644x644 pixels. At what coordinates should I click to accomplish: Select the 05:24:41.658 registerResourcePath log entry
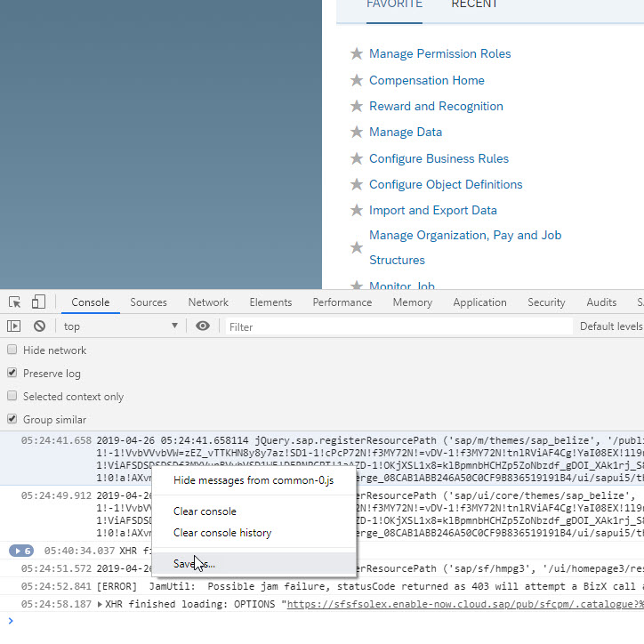[x=322, y=459]
